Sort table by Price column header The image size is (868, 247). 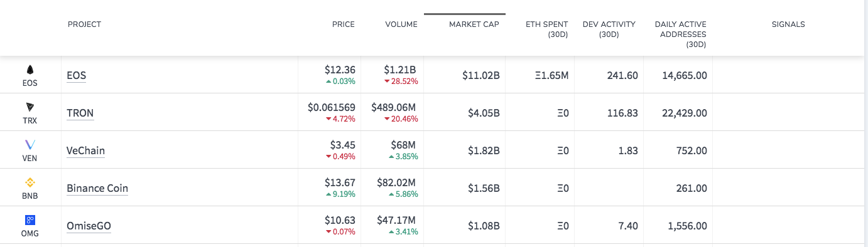[x=344, y=24]
